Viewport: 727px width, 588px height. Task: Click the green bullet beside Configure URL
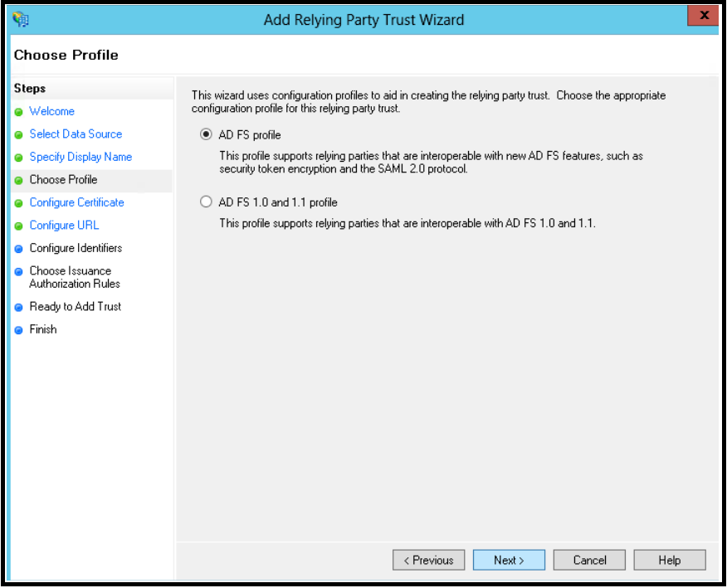tap(18, 226)
